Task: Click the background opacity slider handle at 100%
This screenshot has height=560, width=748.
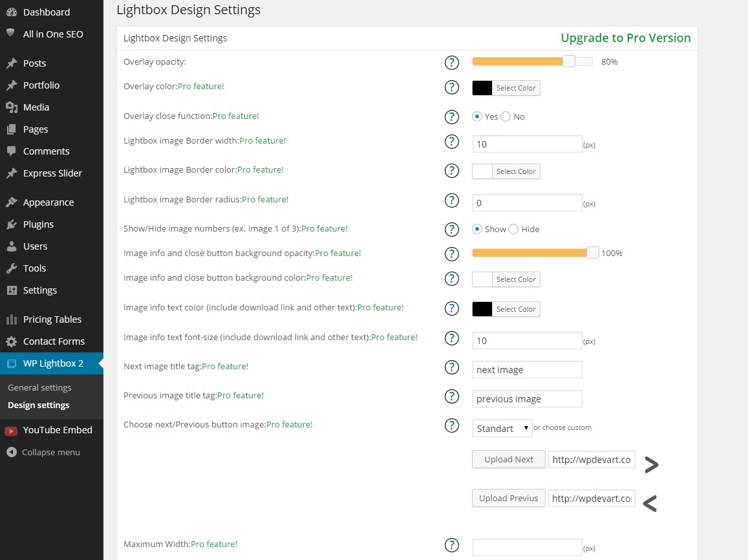Action: click(592, 253)
